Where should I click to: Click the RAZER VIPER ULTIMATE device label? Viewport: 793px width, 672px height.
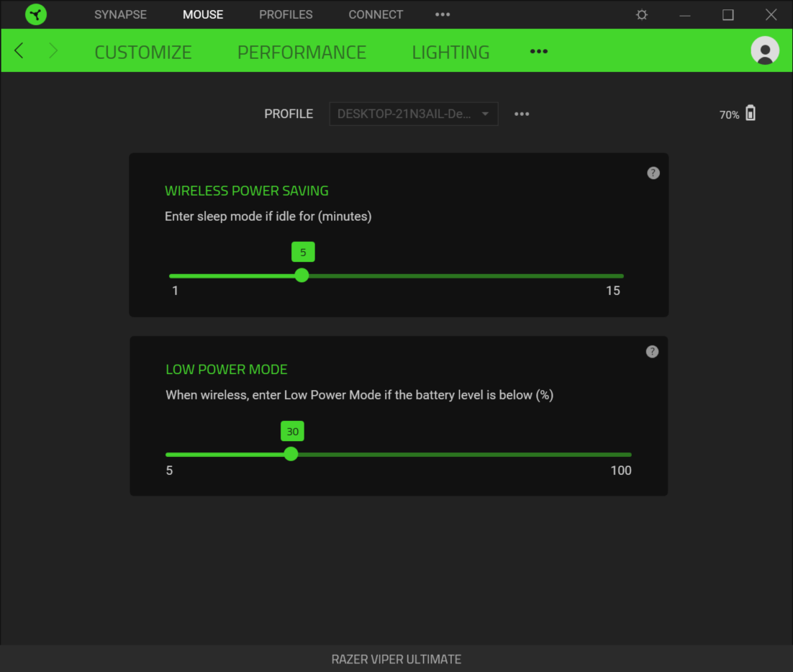pos(396,659)
